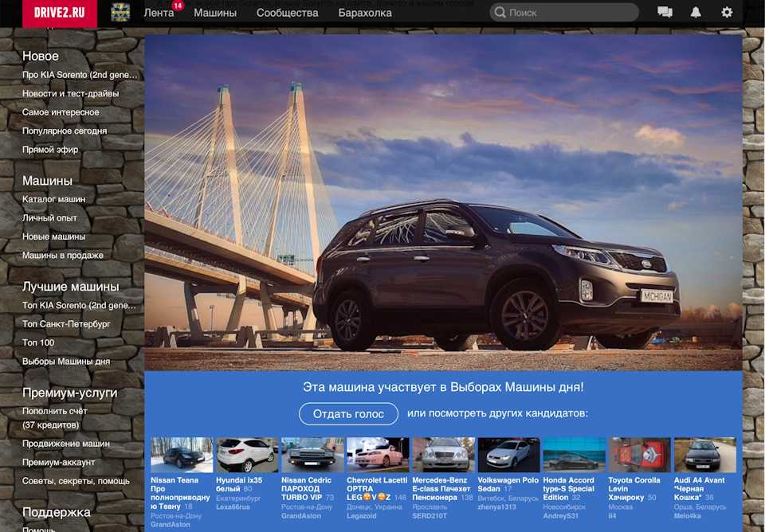
Task: Open Audi A4 Avant Черная Кошка title
Action: (699, 489)
